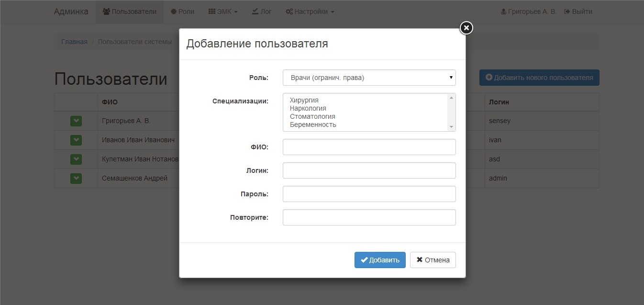
Task: Click the Отмена button
Action: coord(433,260)
